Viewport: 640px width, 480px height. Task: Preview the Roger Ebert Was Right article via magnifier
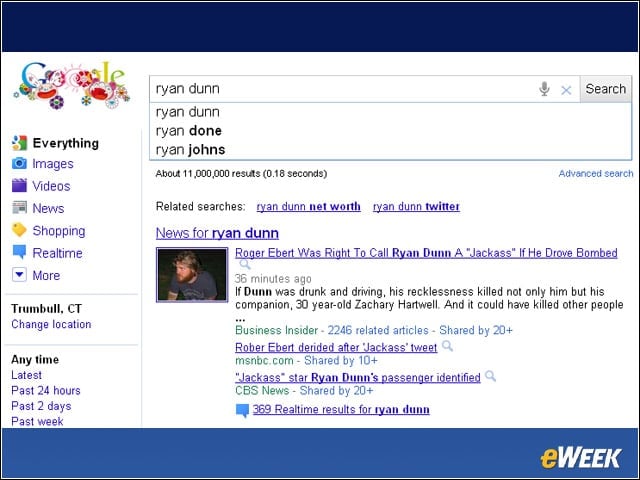(245, 264)
